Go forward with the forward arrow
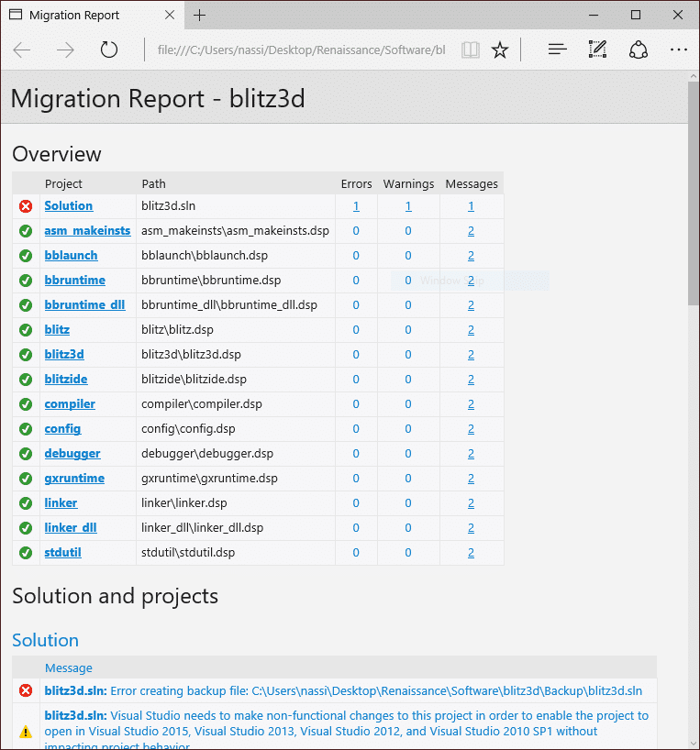 click(65, 50)
